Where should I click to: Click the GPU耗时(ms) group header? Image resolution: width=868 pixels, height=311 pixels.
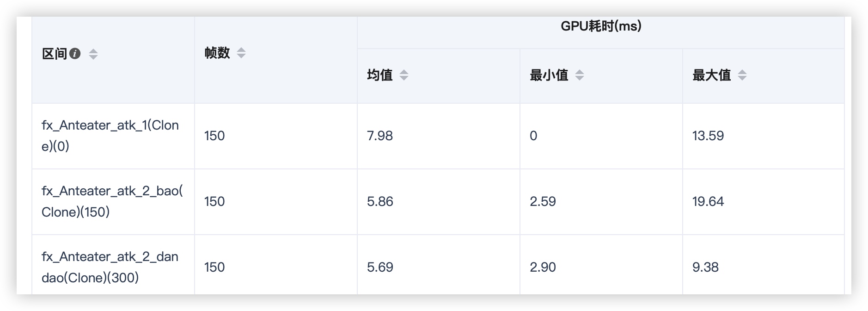coord(601,26)
